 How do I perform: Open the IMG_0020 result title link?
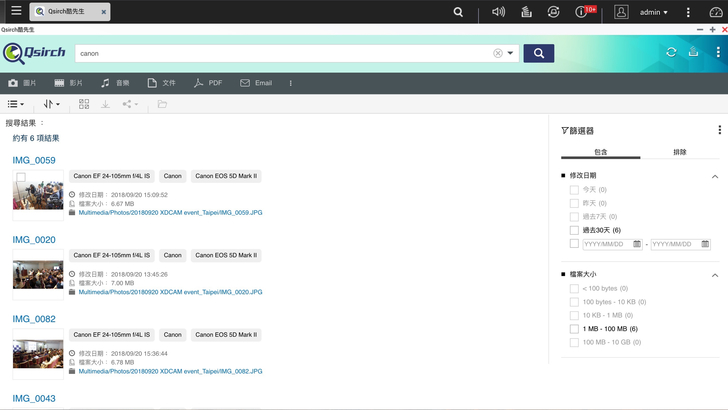pyautogui.click(x=34, y=240)
